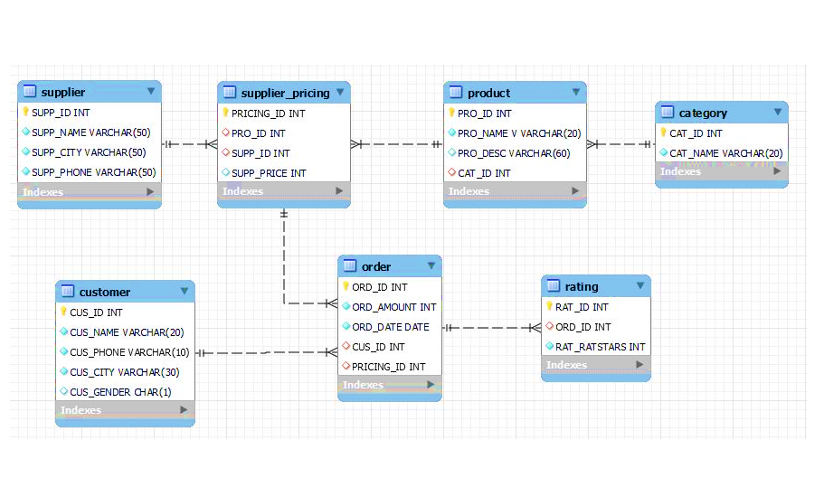Select the supplier_pricing table title
Screen dimensions: 817x504
click(x=285, y=93)
